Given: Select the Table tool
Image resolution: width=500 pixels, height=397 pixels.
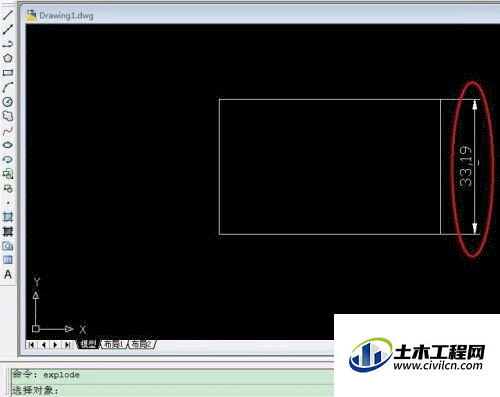Looking at the screenshot, I should (x=8, y=260).
